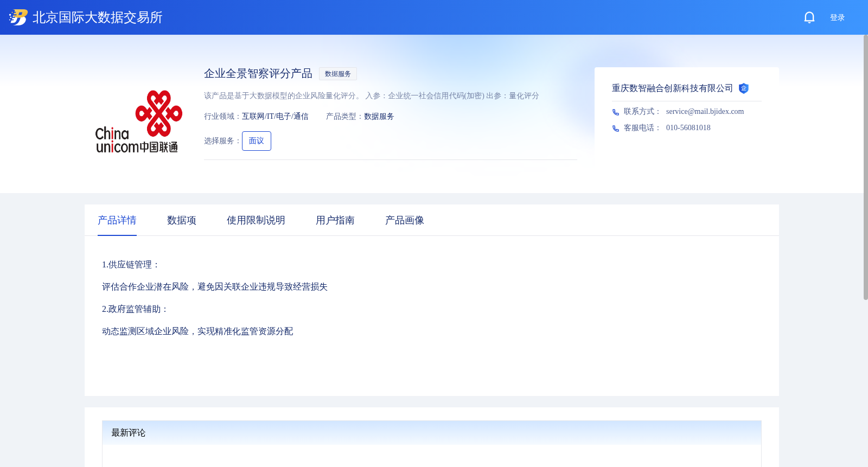Click the 1.供应链管理 heading text

130,265
